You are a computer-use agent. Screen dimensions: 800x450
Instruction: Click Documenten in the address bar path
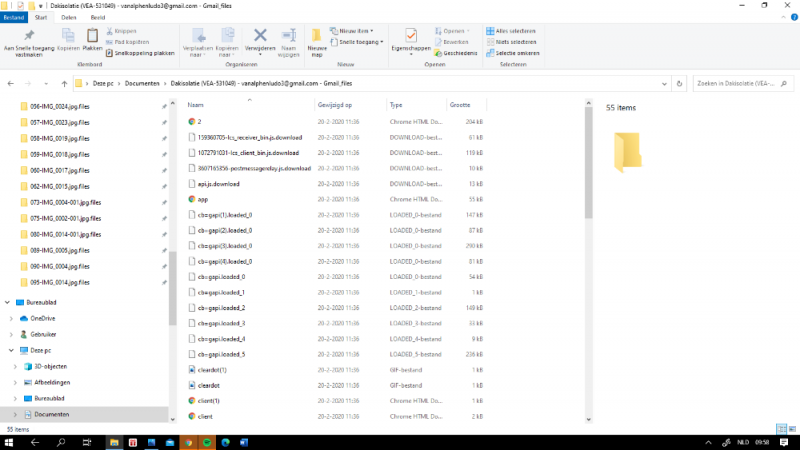pos(140,84)
